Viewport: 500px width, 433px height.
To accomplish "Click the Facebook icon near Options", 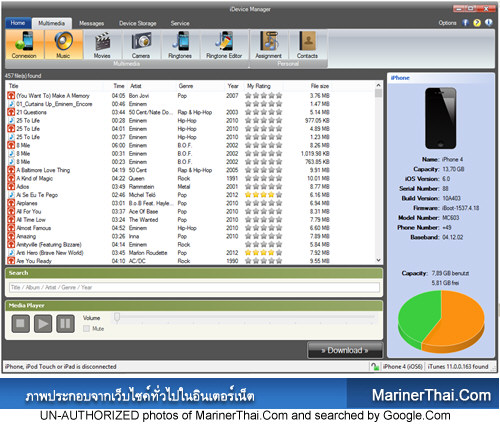I will [465, 23].
